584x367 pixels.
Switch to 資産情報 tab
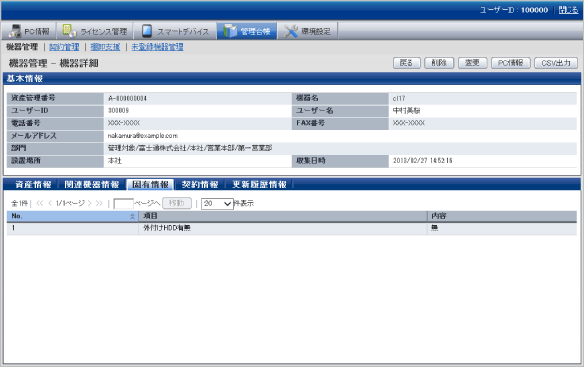tap(33, 184)
